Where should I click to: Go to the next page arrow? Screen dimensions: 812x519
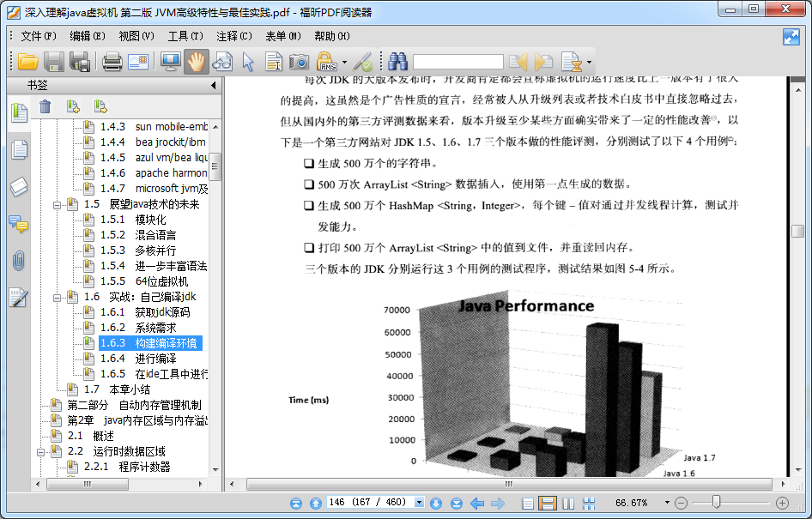click(435, 503)
